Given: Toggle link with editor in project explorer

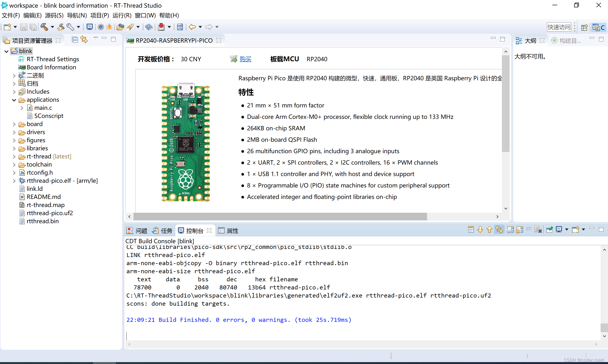Looking at the screenshot, I should coord(84,40).
